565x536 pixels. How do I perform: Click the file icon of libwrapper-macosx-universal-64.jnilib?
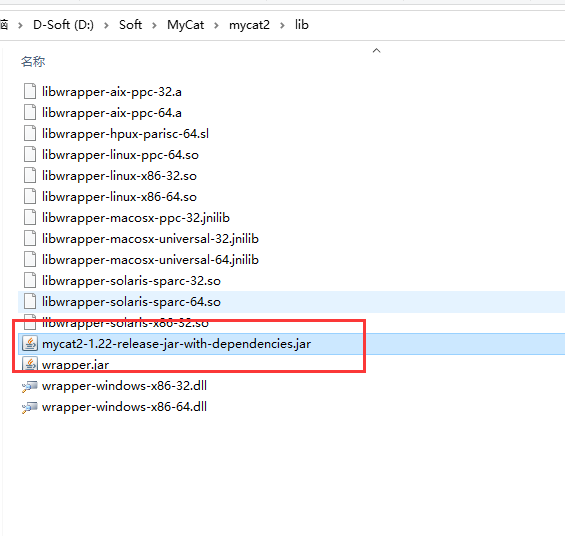click(30, 259)
